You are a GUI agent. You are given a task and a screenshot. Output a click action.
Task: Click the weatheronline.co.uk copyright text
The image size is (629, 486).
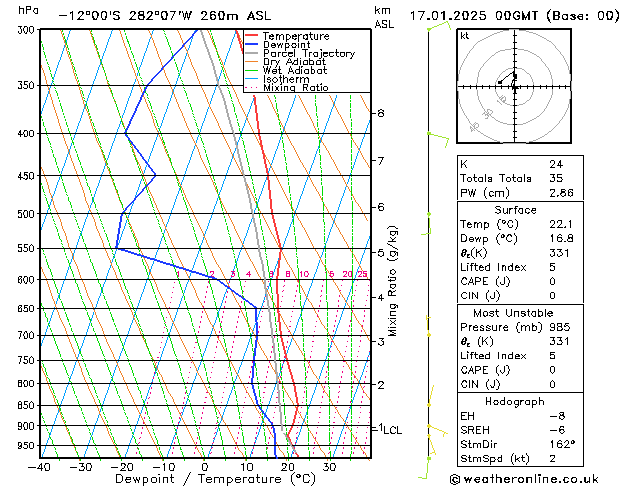pyautogui.click(x=524, y=479)
